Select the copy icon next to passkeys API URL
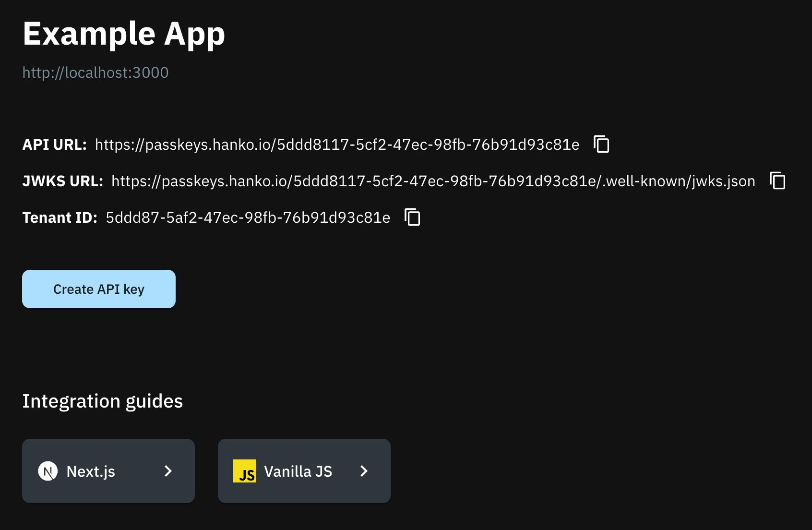812x530 pixels. tap(601, 145)
